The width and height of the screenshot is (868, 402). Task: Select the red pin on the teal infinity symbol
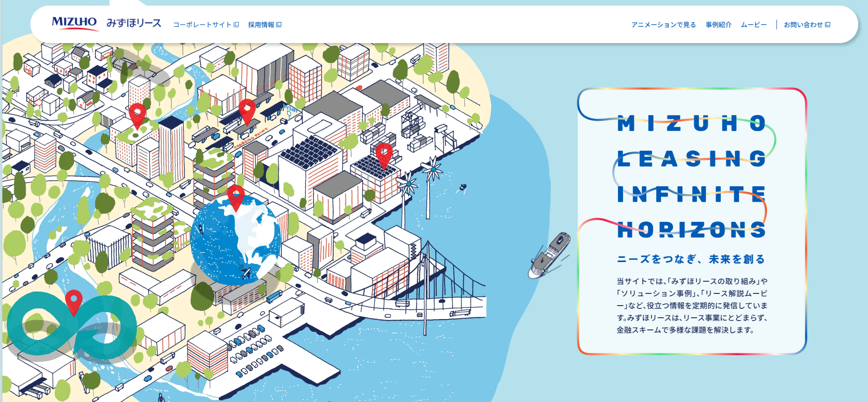point(73,303)
